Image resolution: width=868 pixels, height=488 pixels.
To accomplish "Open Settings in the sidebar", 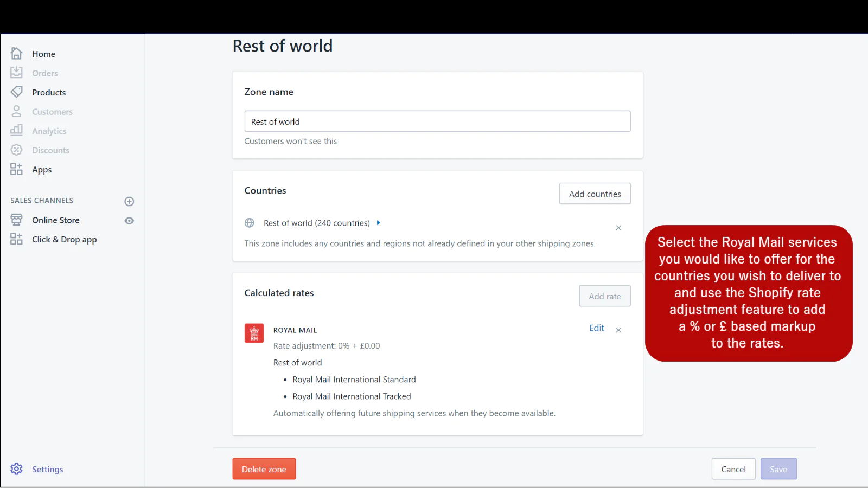I will point(47,470).
